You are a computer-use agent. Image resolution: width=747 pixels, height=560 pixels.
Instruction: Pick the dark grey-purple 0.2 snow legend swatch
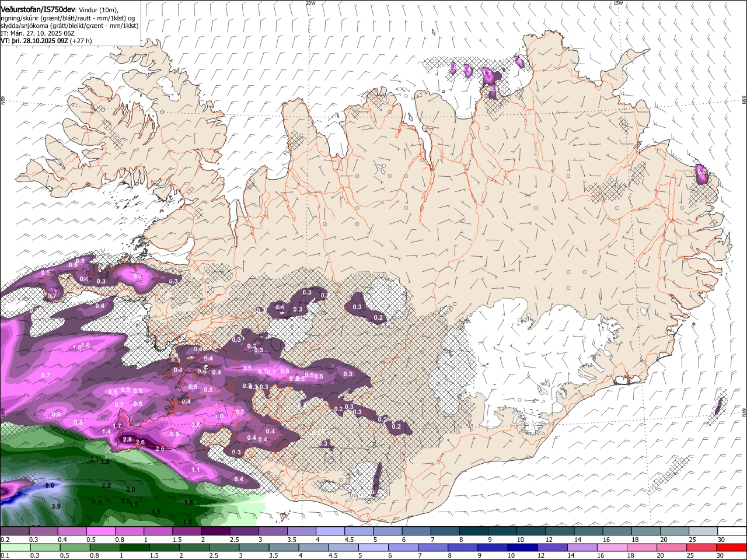coord(15,531)
